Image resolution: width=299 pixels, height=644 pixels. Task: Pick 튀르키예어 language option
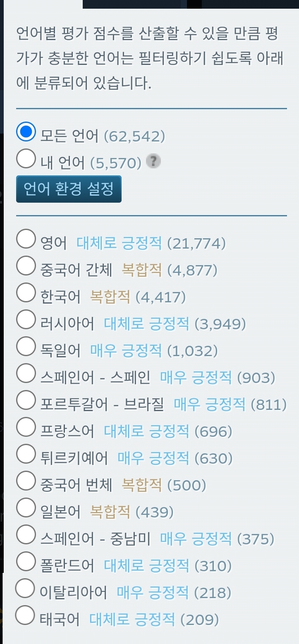point(26,455)
